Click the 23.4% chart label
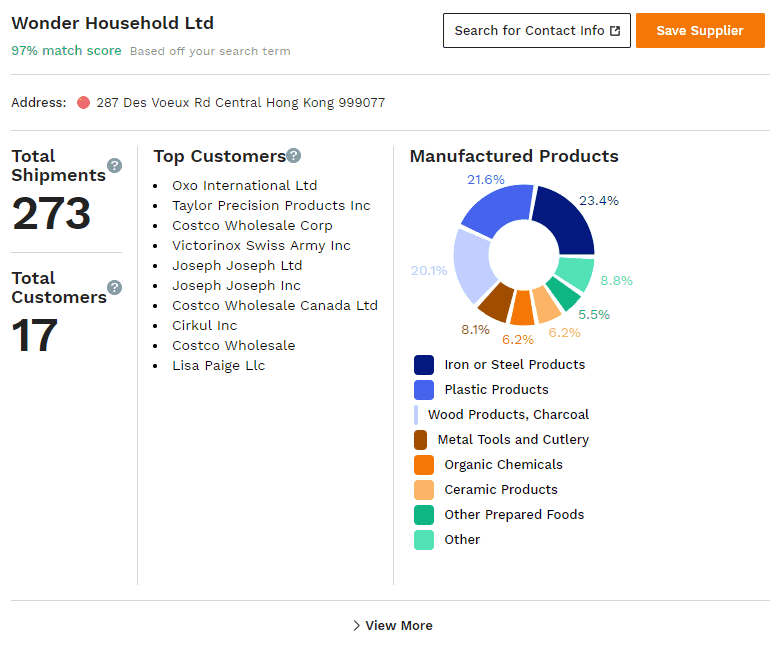The height and width of the screenshot is (648, 780). [x=598, y=201]
